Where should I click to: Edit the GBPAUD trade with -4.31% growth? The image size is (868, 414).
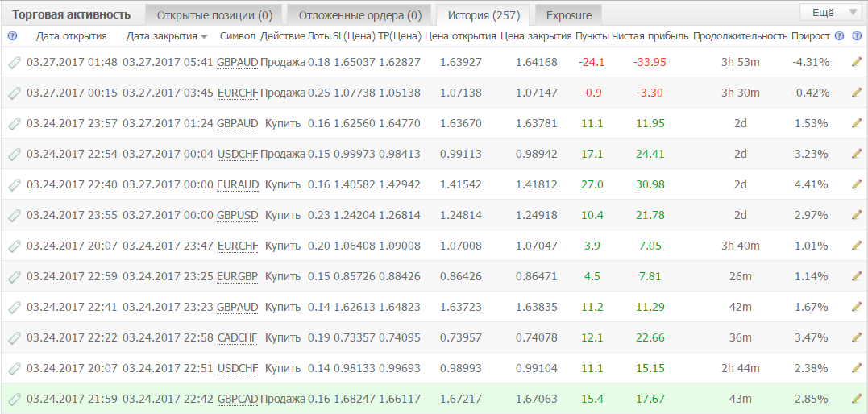click(857, 62)
